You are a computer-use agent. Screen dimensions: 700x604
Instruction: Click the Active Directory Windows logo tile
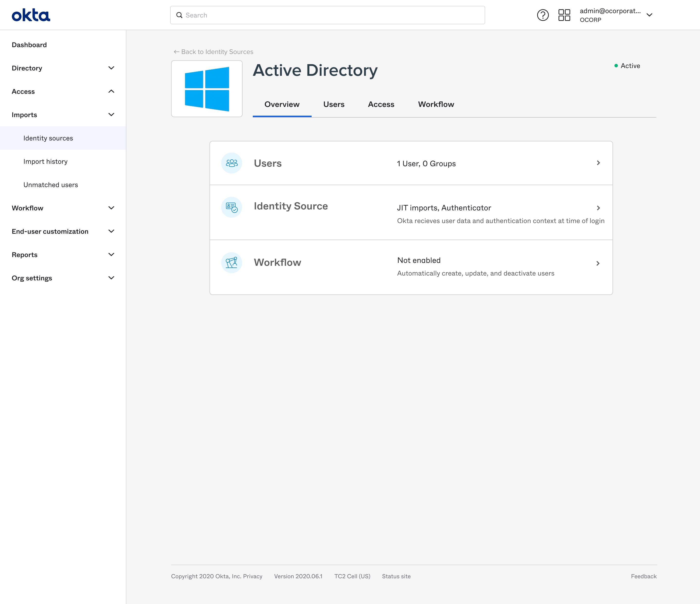coord(206,88)
